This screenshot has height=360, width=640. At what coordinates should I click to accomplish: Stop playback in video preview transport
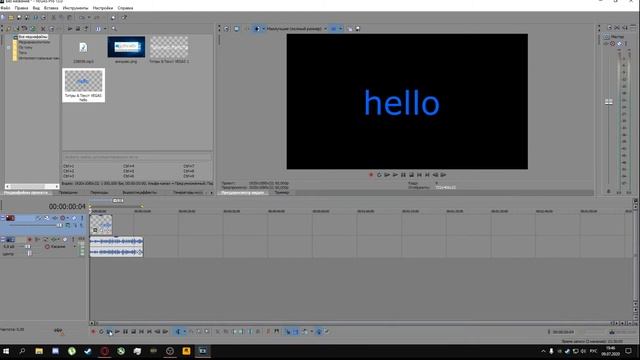(x=411, y=175)
